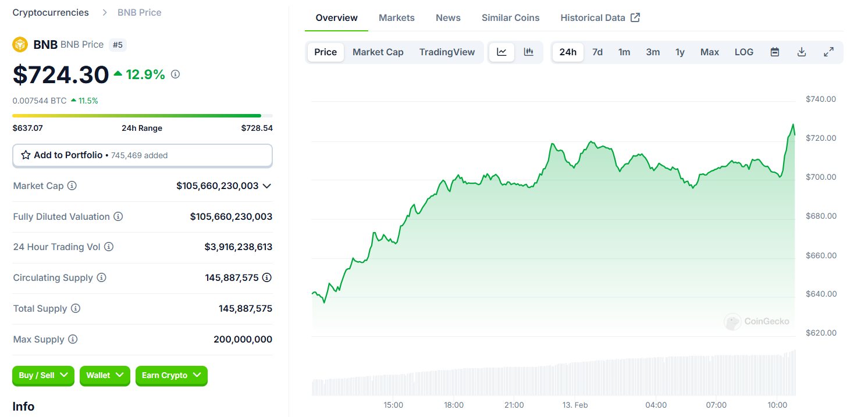
Task: Click the info icon next to 12.9%
Action: (175, 74)
